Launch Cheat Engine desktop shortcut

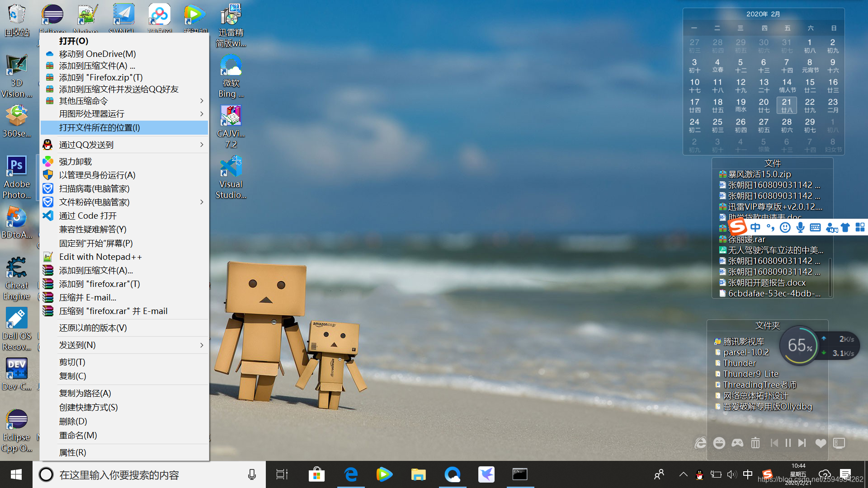(x=17, y=278)
